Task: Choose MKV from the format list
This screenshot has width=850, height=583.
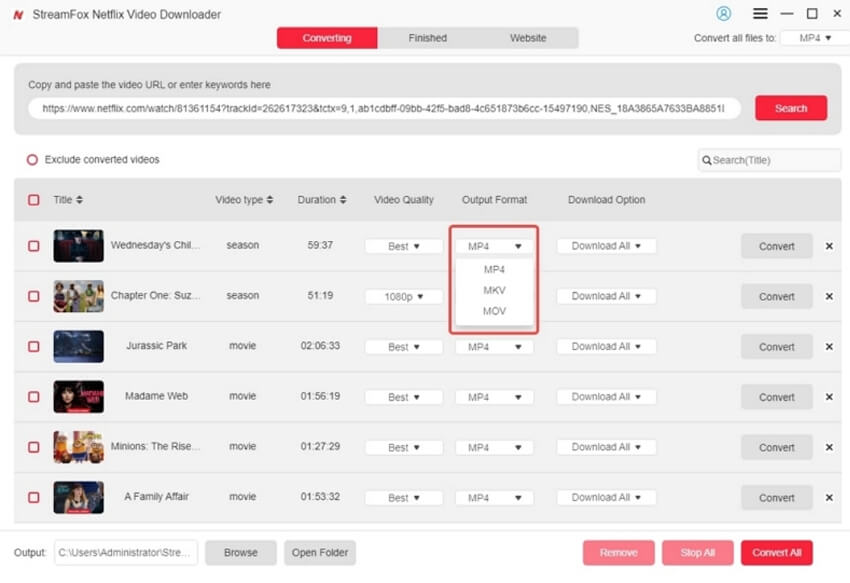Action: pyautogui.click(x=494, y=290)
